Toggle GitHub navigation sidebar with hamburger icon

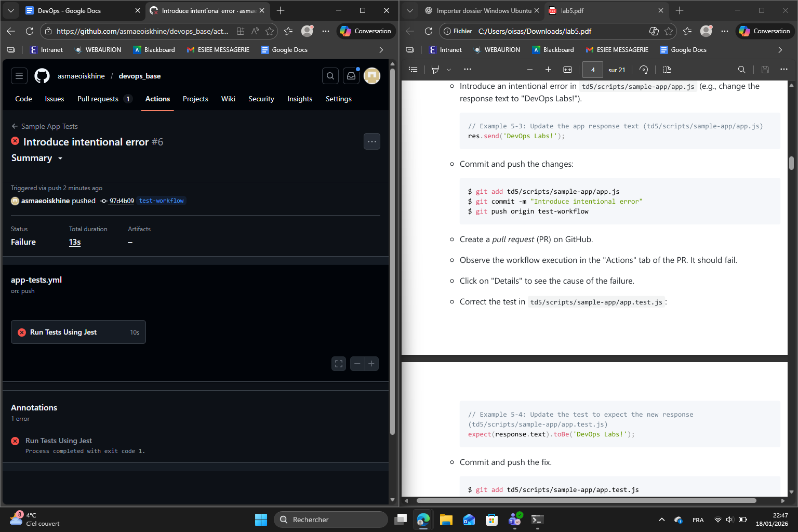pos(19,75)
